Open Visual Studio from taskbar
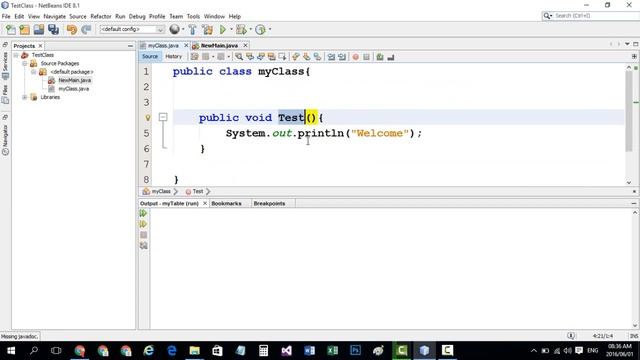 pyautogui.click(x=286, y=350)
